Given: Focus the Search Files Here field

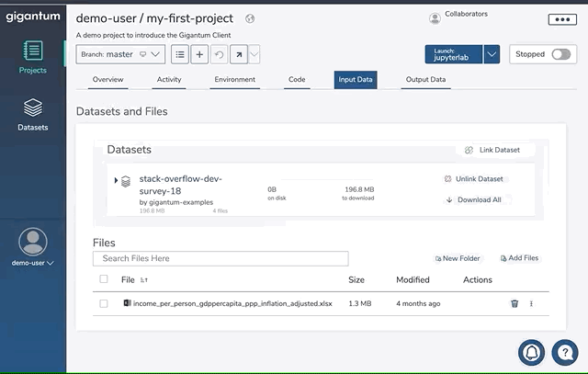Looking at the screenshot, I should click(x=220, y=258).
